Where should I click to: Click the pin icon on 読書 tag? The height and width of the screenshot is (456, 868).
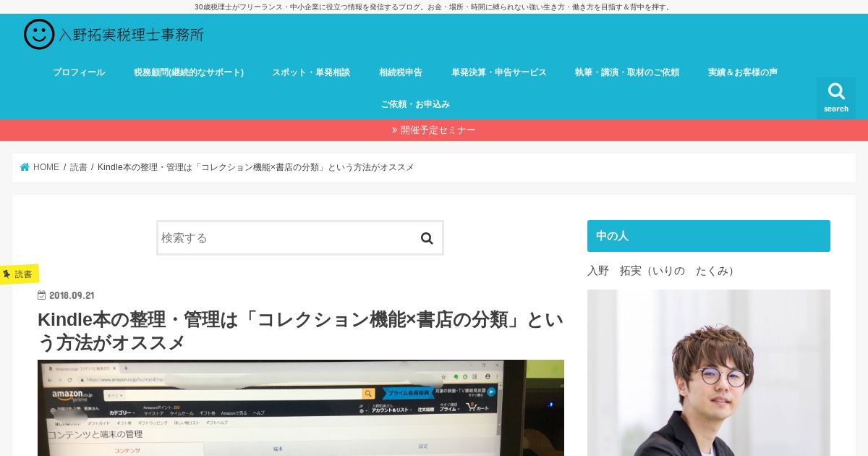click(7, 274)
